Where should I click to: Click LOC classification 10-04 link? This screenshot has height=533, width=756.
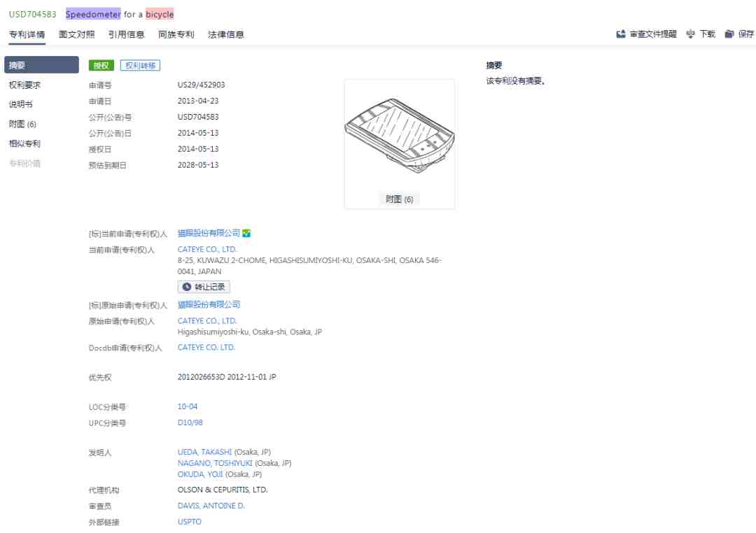click(188, 406)
